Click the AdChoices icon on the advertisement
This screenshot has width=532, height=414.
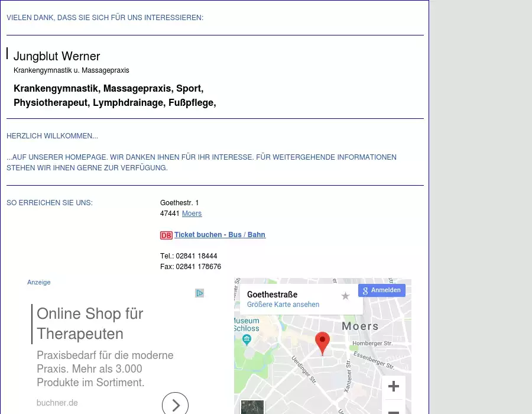coord(200,293)
